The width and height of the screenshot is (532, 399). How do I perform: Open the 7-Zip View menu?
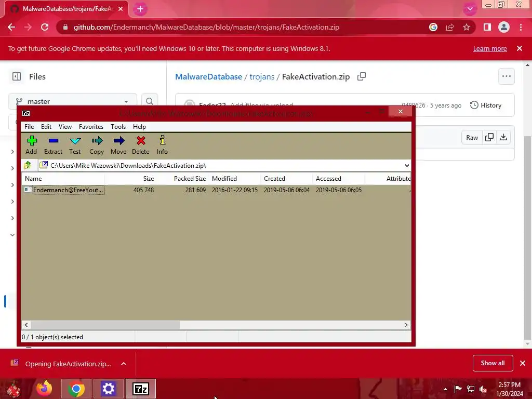(x=65, y=127)
